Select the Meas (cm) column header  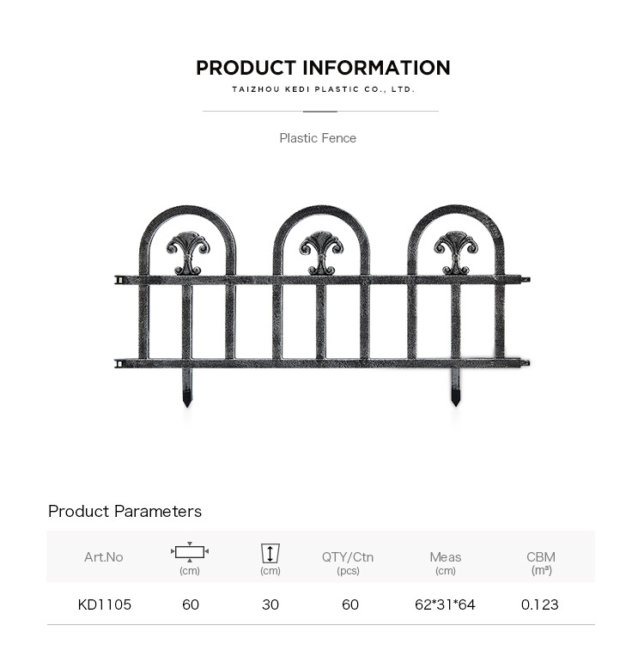tap(446, 562)
